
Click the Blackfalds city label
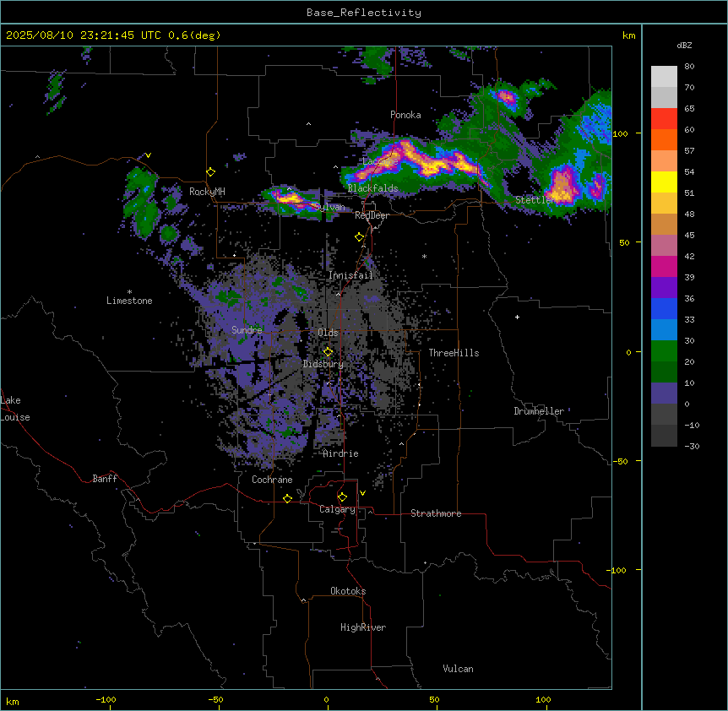pyautogui.click(x=372, y=188)
